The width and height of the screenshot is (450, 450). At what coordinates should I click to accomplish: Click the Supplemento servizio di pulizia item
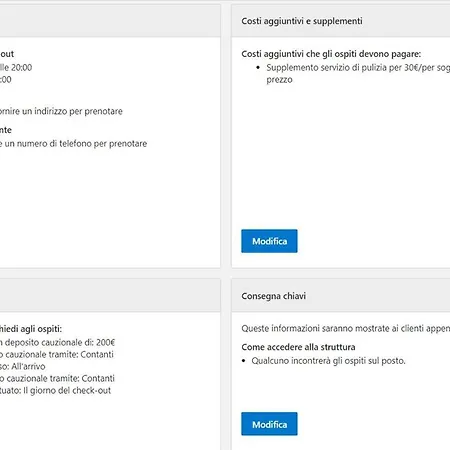358,74
